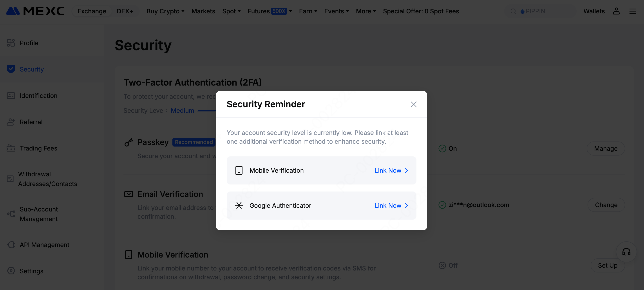This screenshot has height=290, width=644.
Task: Expand the Earn dropdown menu
Action: point(308,11)
